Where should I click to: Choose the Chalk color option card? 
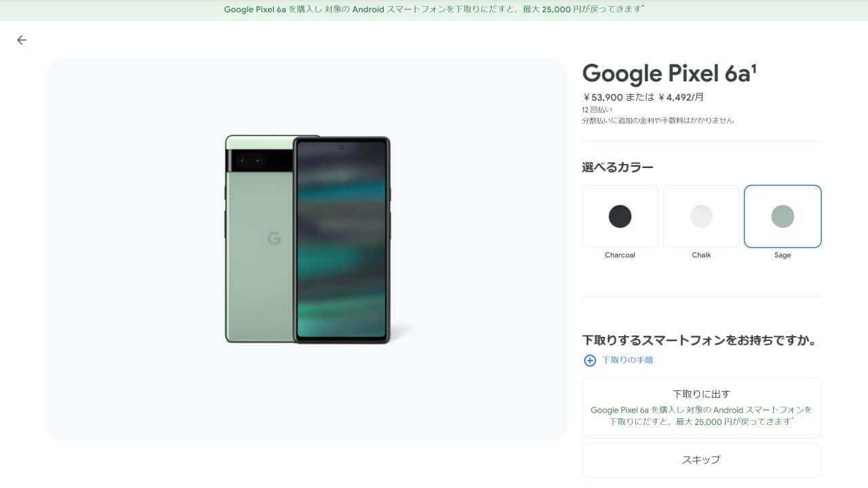pos(701,216)
